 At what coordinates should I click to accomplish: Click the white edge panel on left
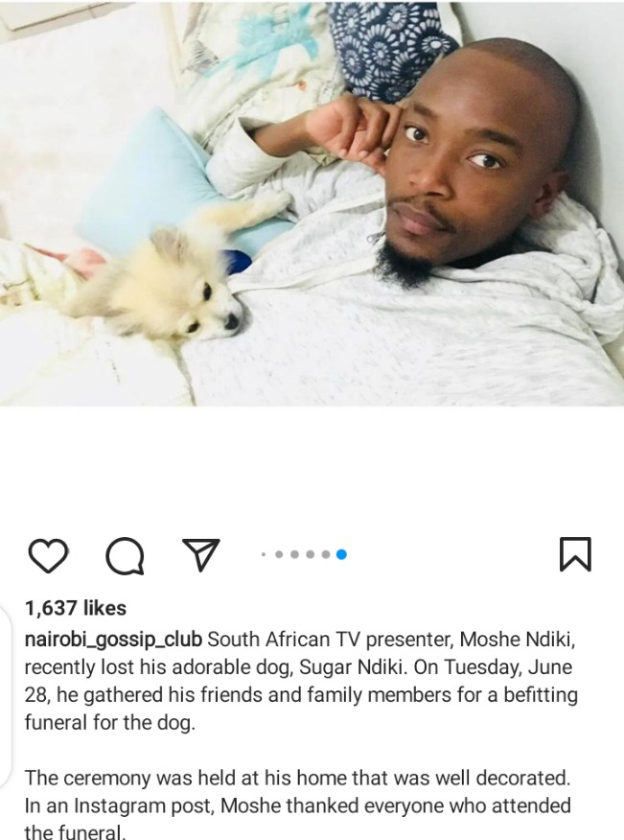point(5,698)
